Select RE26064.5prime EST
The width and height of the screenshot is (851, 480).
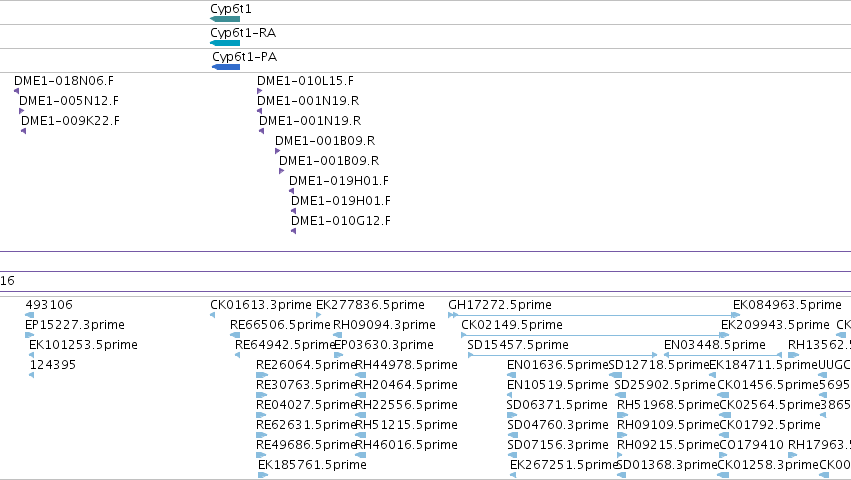pos(306,365)
